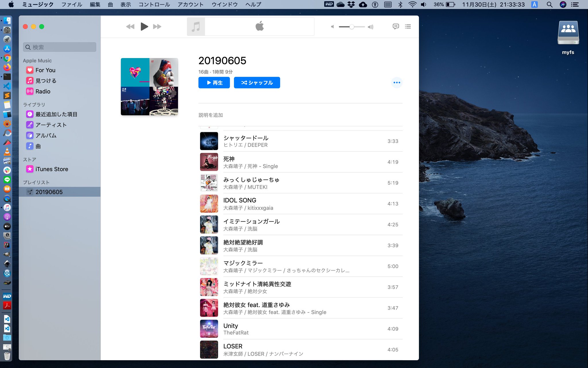Image resolution: width=588 pixels, height=368 pixels.
Task: Click the Siri icon in menu bar
Action: pos(563,4)
